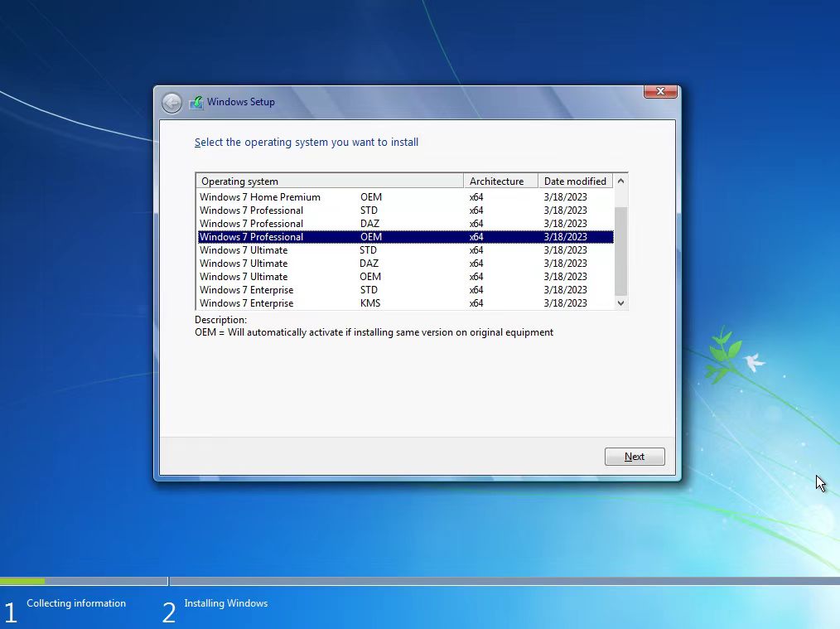840x629 pixels.
Task: Sort by Architecture column header
Action: pos(500,181)
